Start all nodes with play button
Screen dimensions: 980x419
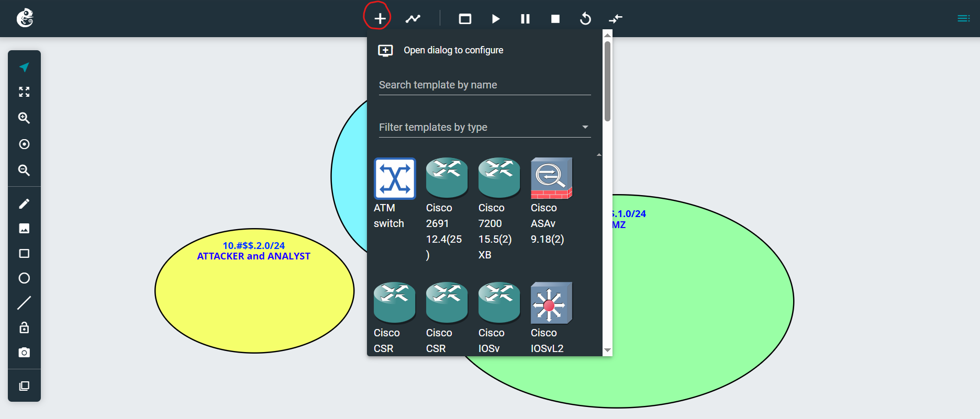coord(496,19)
